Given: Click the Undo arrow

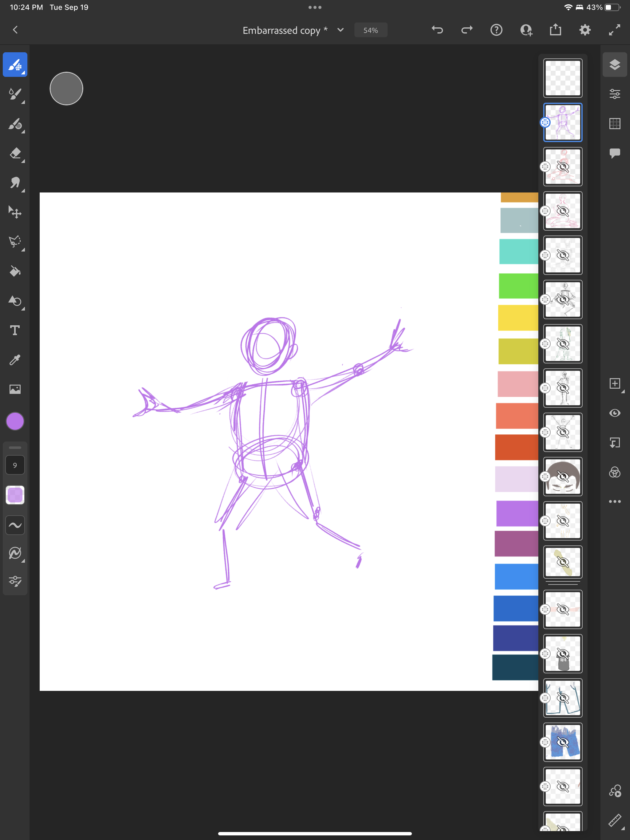Looking at the screenshot, I should tap(437, 30).
